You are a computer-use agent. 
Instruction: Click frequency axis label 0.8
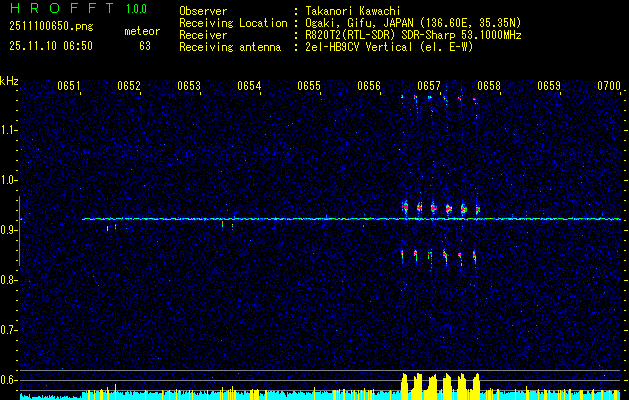(8, 280)
